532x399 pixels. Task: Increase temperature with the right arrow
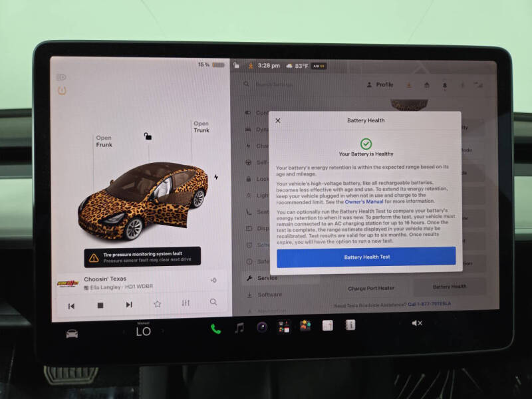(x=163, y=331)
